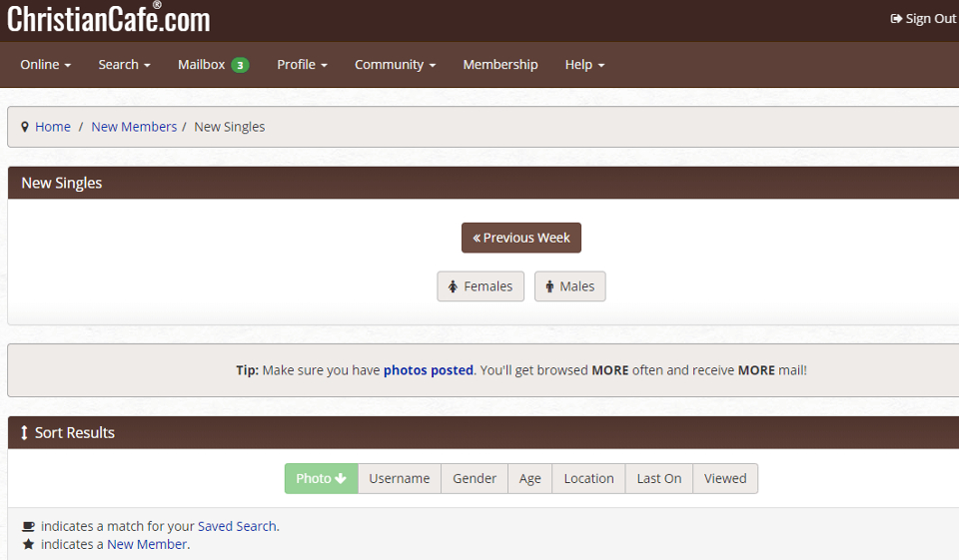This screenshot has width=959, height=560.
Task: Go to Previous Week of singles
Action: (x=520, y=238)
